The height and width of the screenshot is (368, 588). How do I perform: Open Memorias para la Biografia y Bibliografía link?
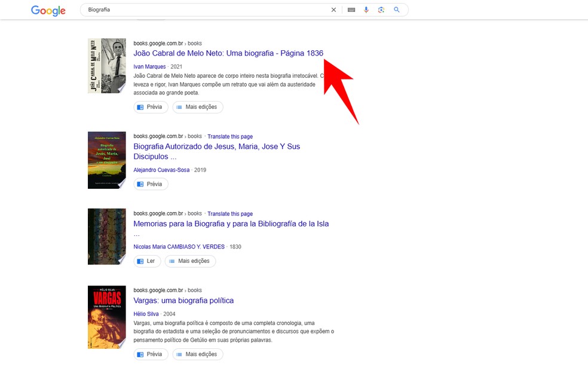click(x=231, y=223)
